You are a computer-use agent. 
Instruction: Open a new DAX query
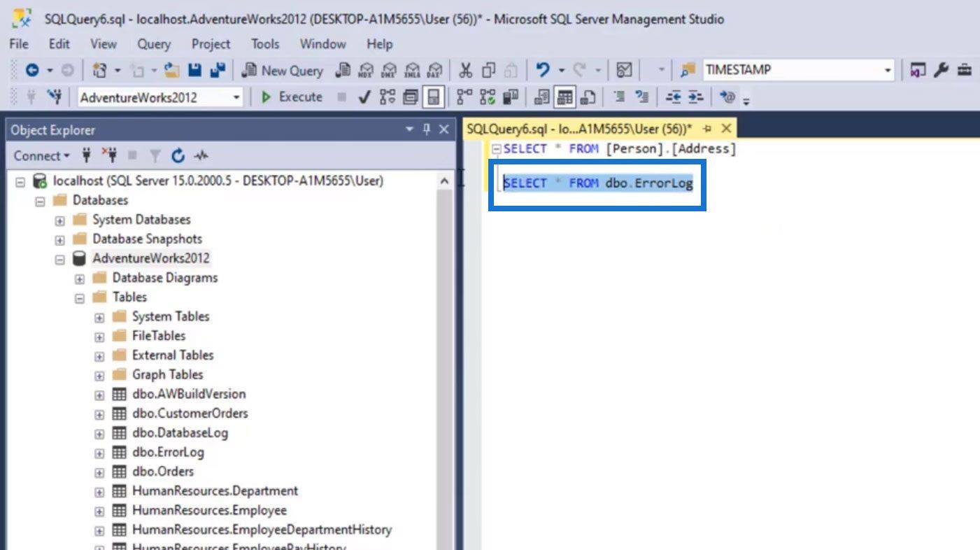pyautogui.click(x=434, y=70)
